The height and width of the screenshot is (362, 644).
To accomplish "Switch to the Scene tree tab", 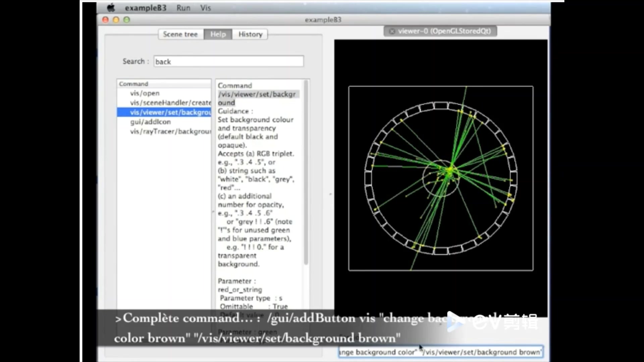I will coord(180,34).
